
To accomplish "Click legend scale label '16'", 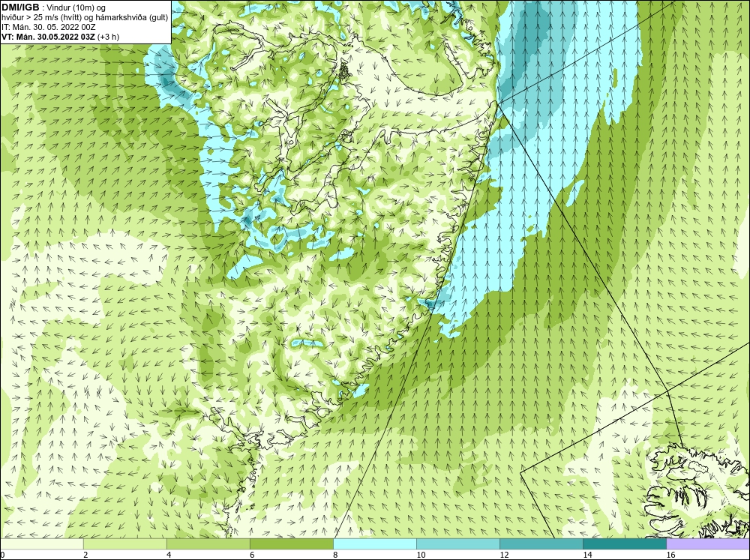I will tap(670, 555).
